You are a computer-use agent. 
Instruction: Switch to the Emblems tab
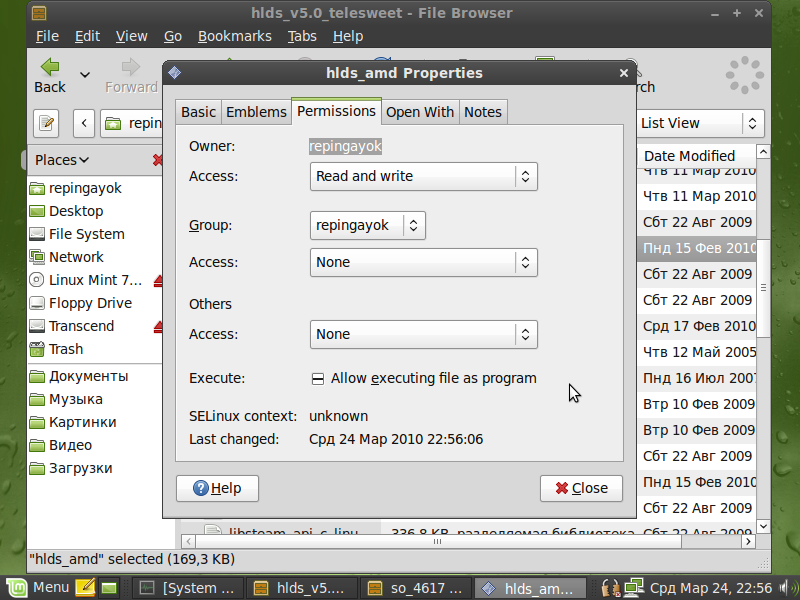256,112
